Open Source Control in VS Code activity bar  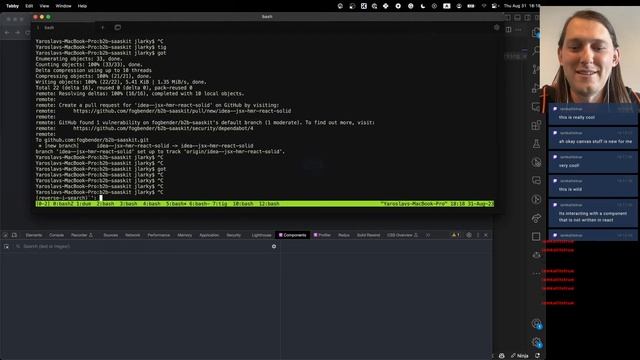pos(536,69)
